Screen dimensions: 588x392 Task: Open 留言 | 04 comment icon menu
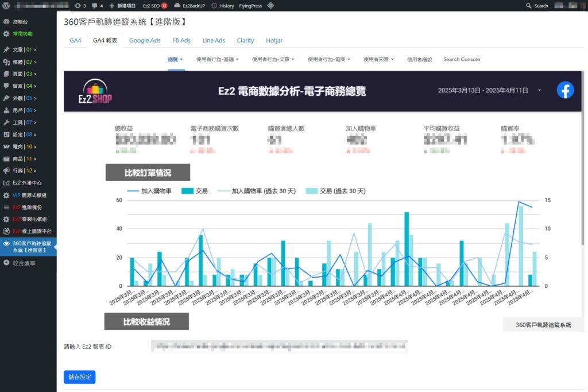6,86
